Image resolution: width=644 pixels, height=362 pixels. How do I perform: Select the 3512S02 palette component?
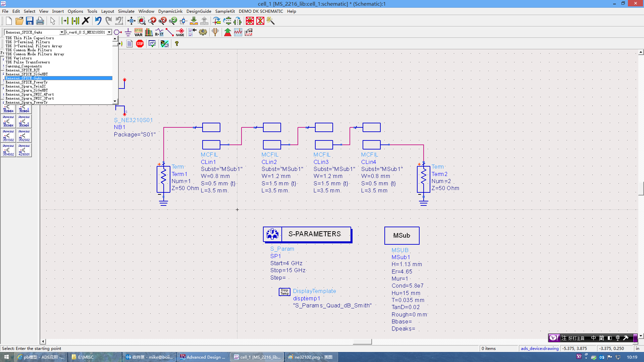click(x=24, y=136)
